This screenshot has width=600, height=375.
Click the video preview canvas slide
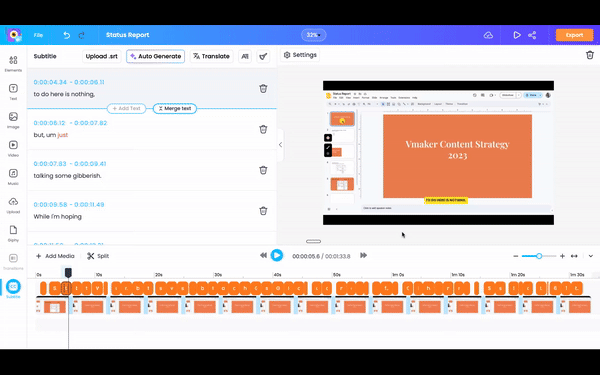tap(457, 156)
